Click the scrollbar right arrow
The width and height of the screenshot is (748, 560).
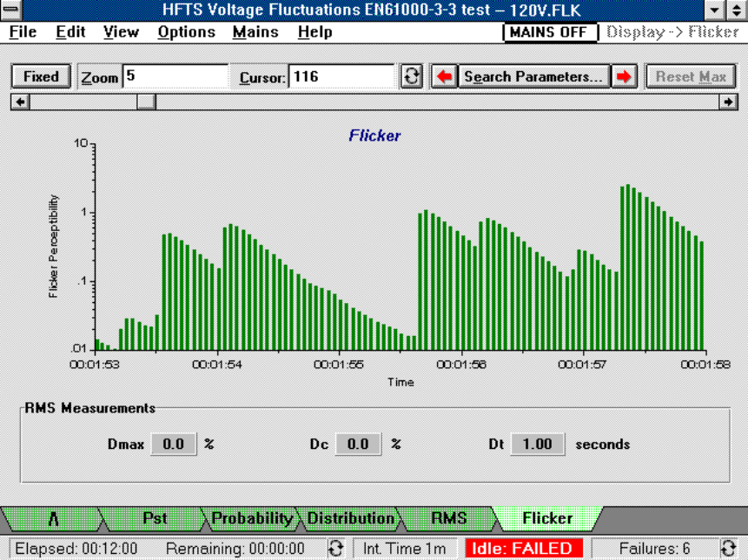click(x=729, y=101)
